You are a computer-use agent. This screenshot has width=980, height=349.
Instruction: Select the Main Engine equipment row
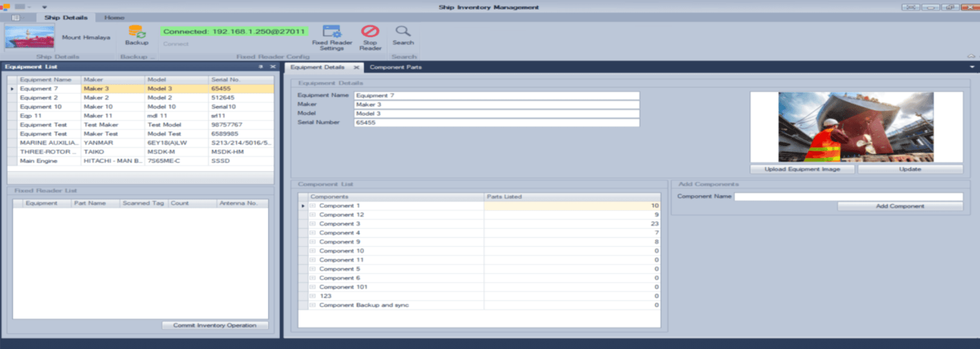pyautogui.click(x=39, y=161)
